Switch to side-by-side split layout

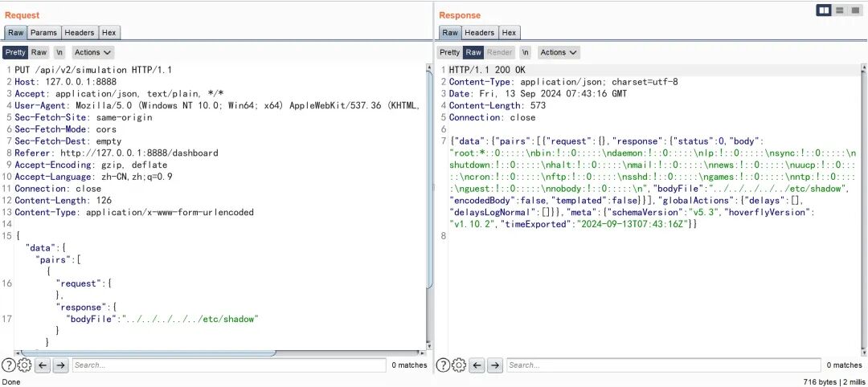coord(824,10)
